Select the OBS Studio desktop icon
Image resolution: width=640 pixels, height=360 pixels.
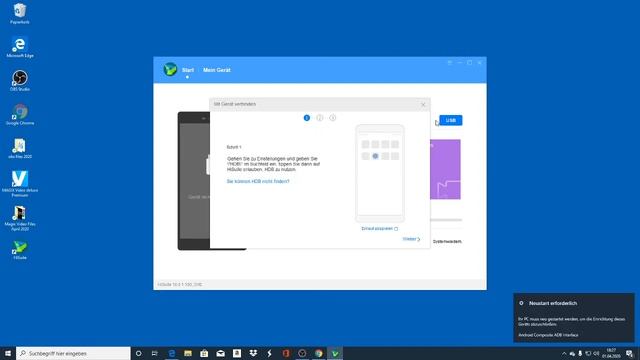click(20, 80)
